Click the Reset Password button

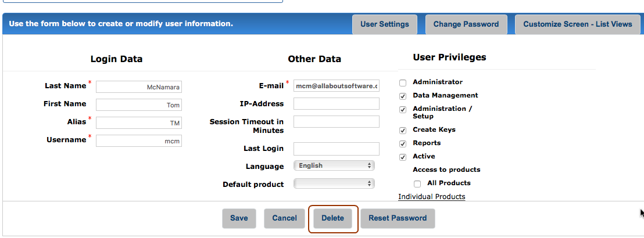(398, 218)
